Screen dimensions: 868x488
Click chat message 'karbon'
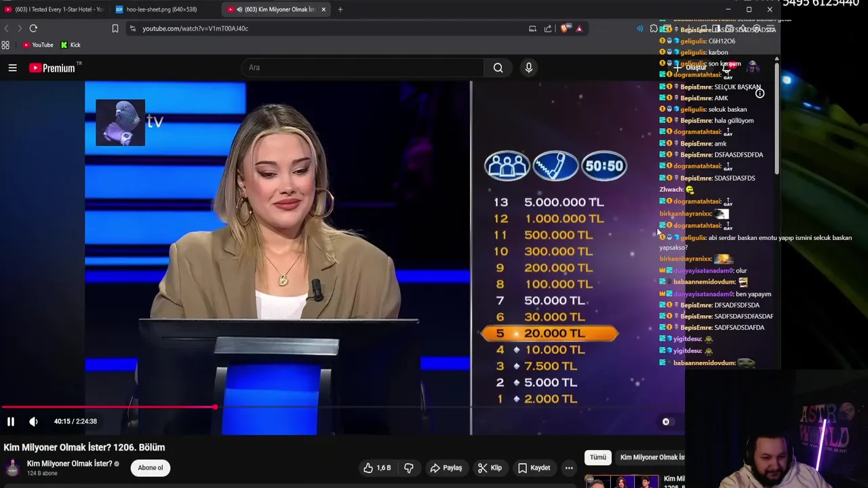(718, 52)
